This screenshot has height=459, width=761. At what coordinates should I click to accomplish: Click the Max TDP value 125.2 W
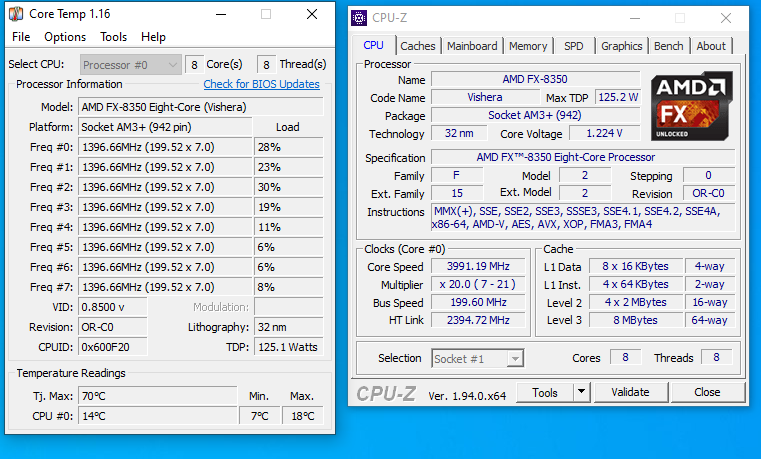click(x=618, y=97)
